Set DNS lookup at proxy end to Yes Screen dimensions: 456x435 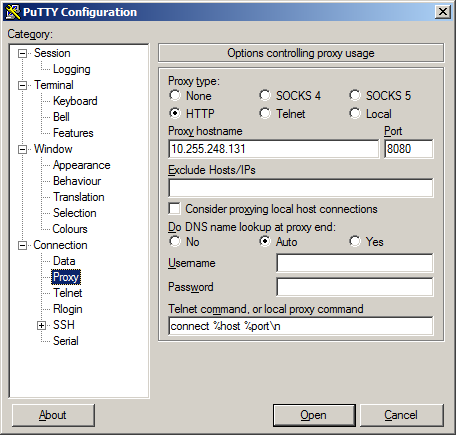355,241
